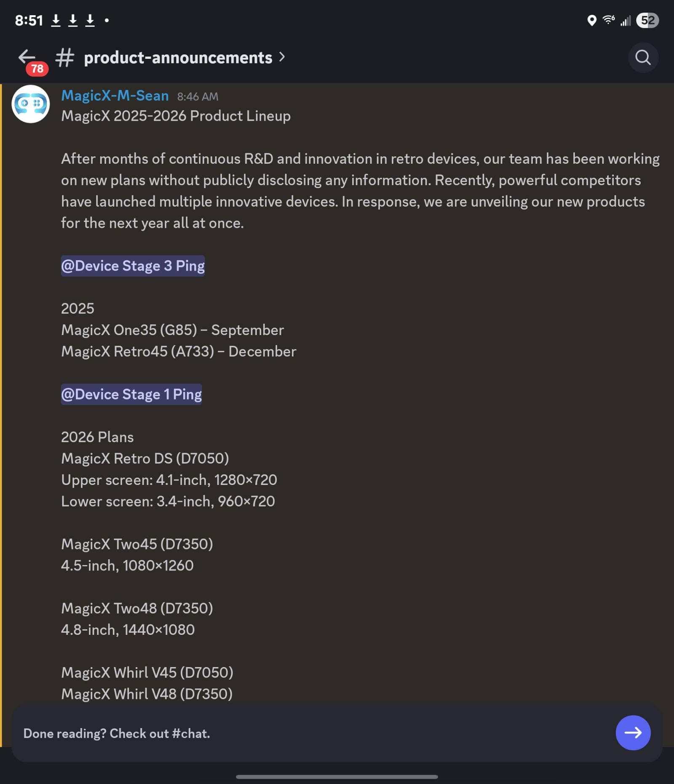
Task: Tap the location icon in status bar
Action: [x=591, y=20]
